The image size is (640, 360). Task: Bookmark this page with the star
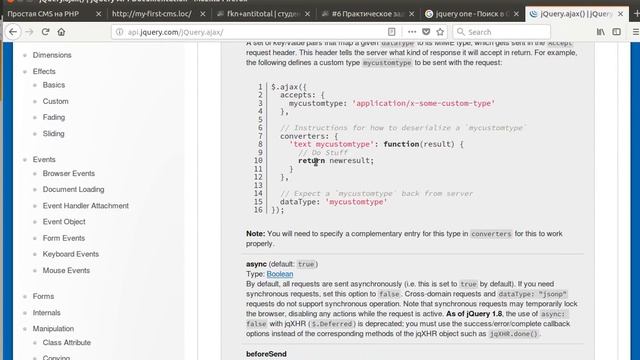440,32
